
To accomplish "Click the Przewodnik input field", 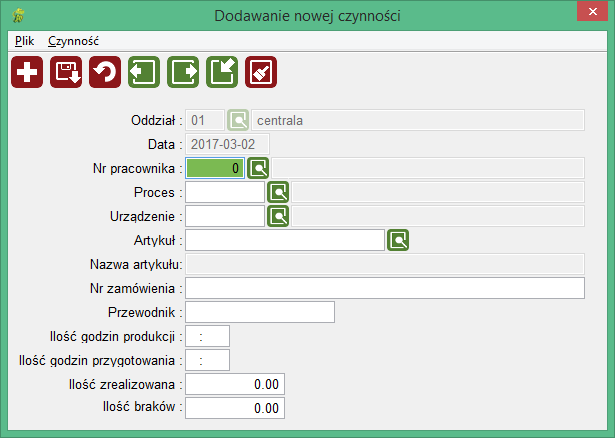I will tap(260, 312).
